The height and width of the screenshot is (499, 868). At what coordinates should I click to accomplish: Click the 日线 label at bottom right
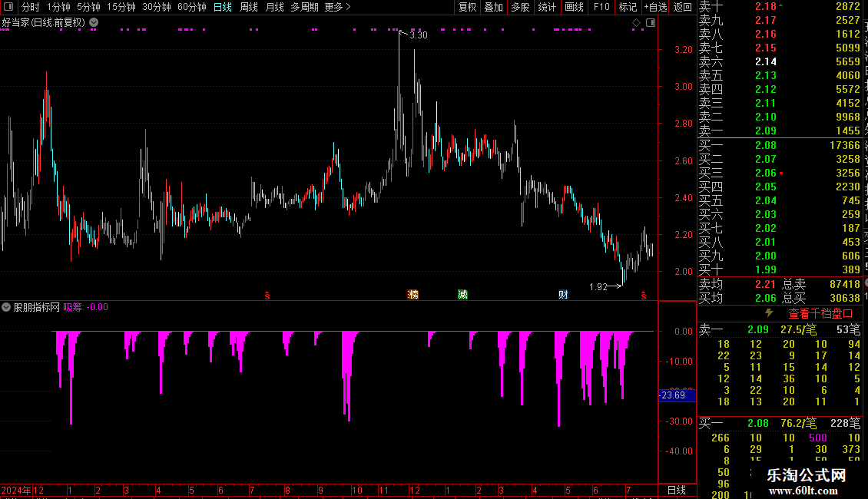coord(677,490)
